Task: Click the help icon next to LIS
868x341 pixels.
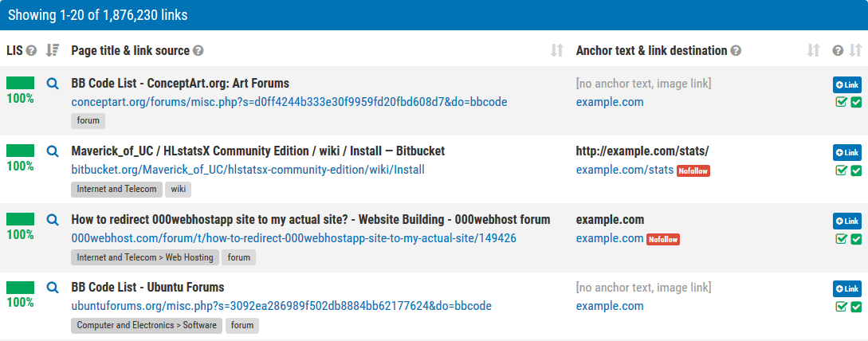Action: (32, 51)
